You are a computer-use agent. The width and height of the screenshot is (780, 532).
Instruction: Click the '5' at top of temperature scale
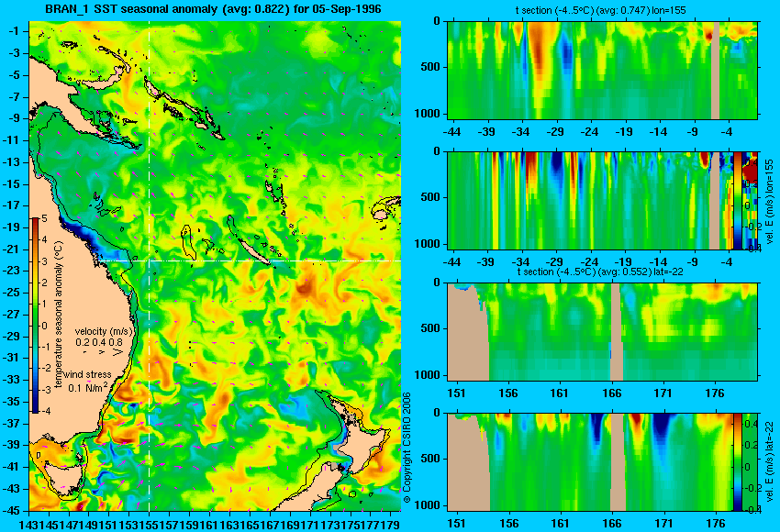44,218
